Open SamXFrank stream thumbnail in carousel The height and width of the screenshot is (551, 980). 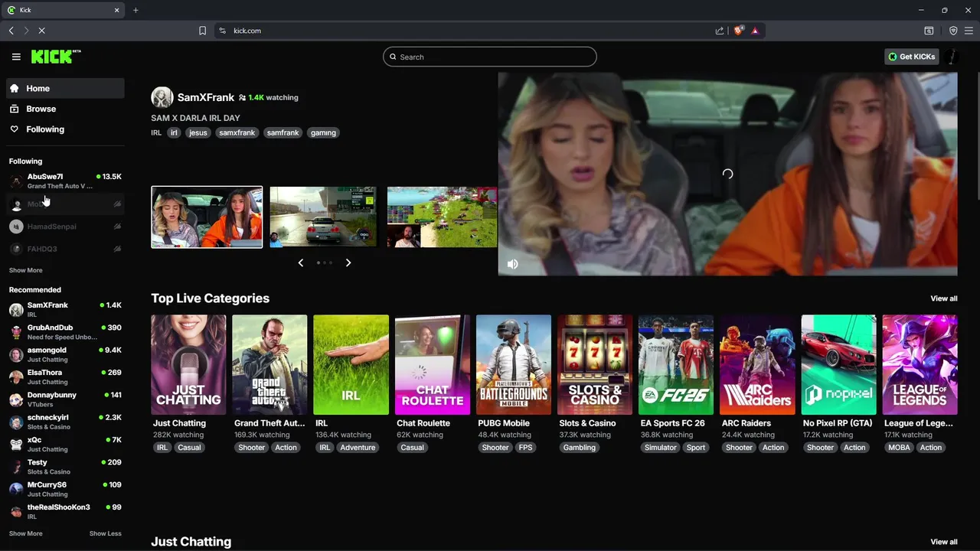click(x=207, y=217)
